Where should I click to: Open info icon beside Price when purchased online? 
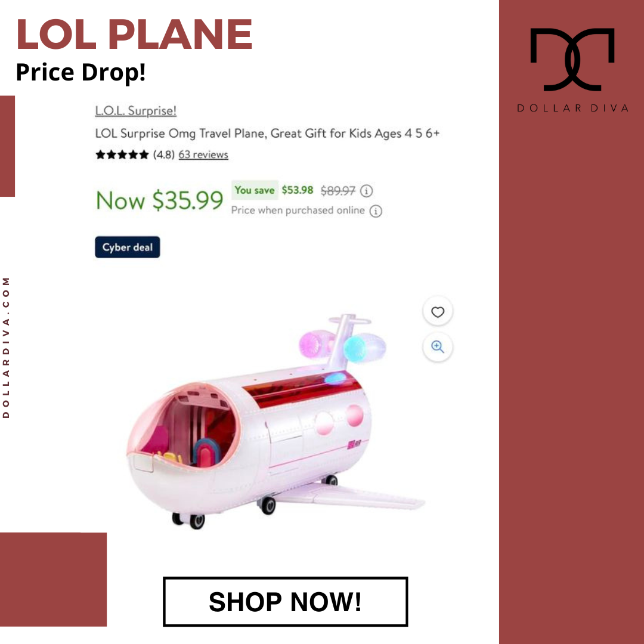coord(376,211)
